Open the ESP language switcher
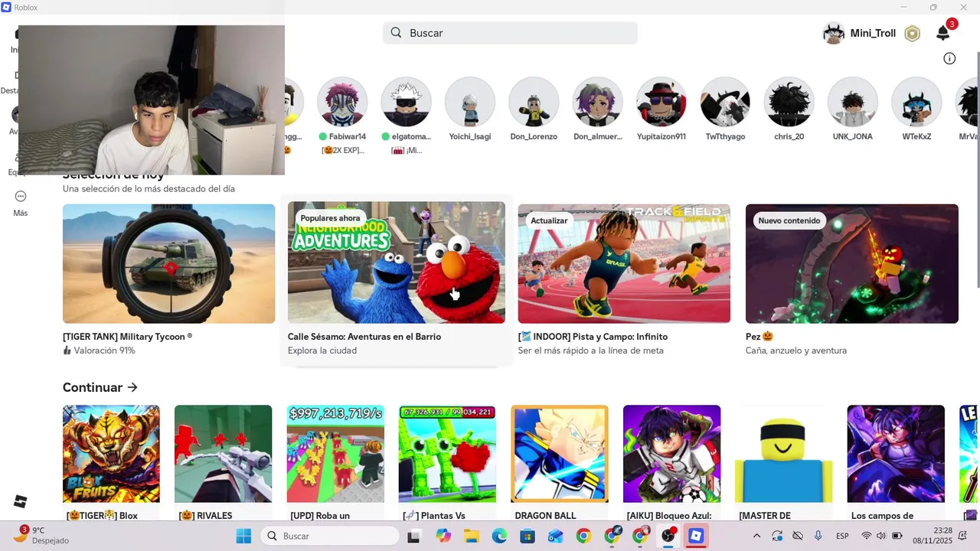 842,536
